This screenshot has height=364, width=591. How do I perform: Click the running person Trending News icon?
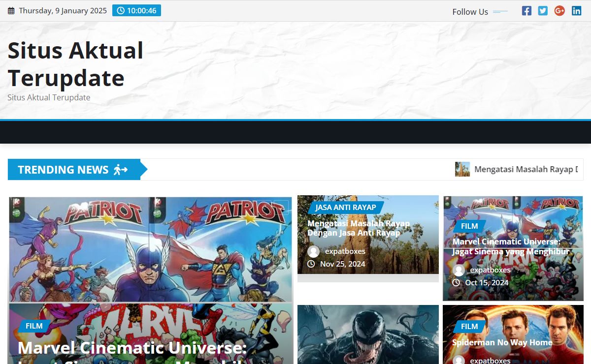coord(121,170)
